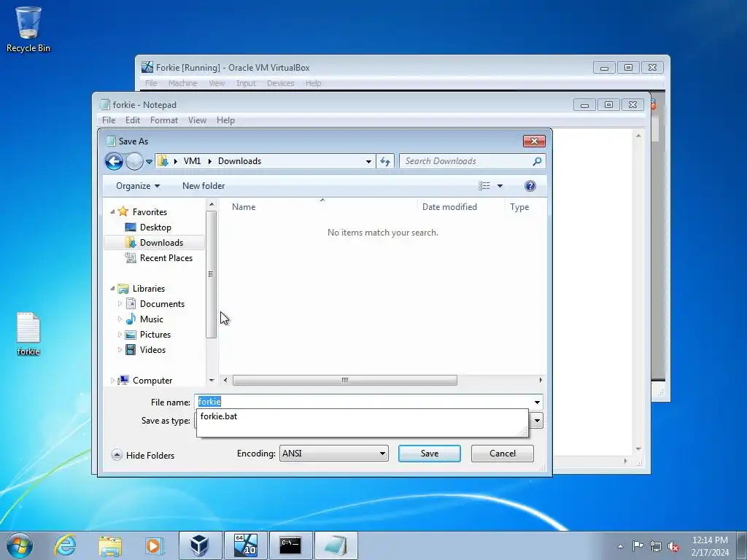Select the forkie file on desktop
Screen dimensions: 747x560
28,334
